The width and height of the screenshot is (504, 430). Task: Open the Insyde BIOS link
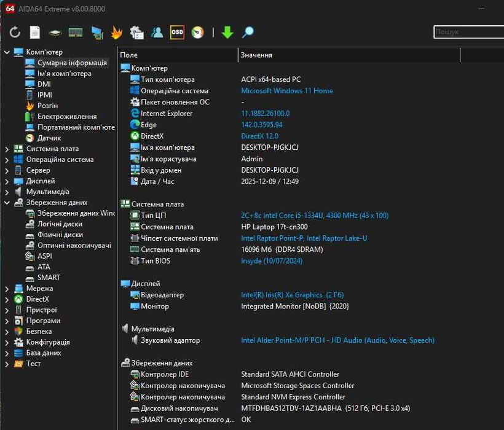(272, 261)
